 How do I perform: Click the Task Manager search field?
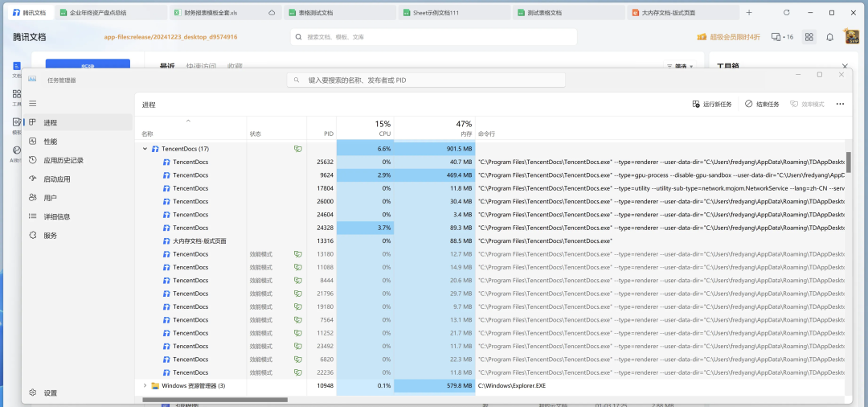click(426, 80)
